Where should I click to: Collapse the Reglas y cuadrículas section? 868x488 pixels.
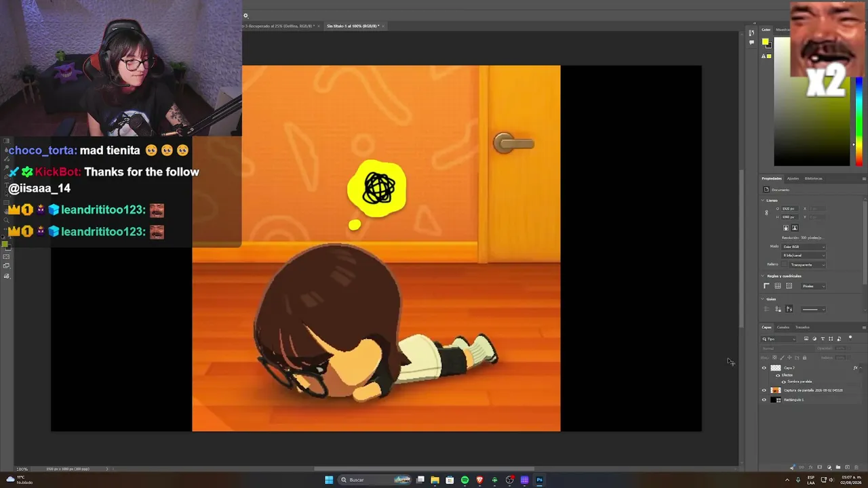(763, 276)
